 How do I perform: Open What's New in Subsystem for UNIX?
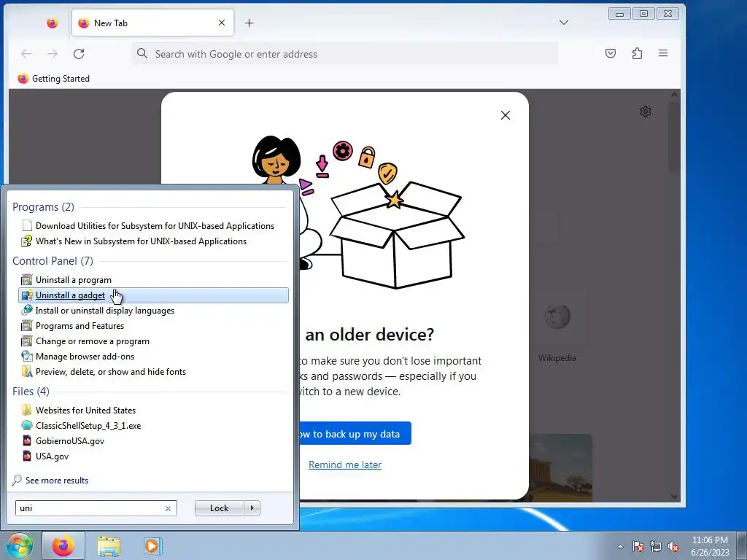tap(154, 241)
